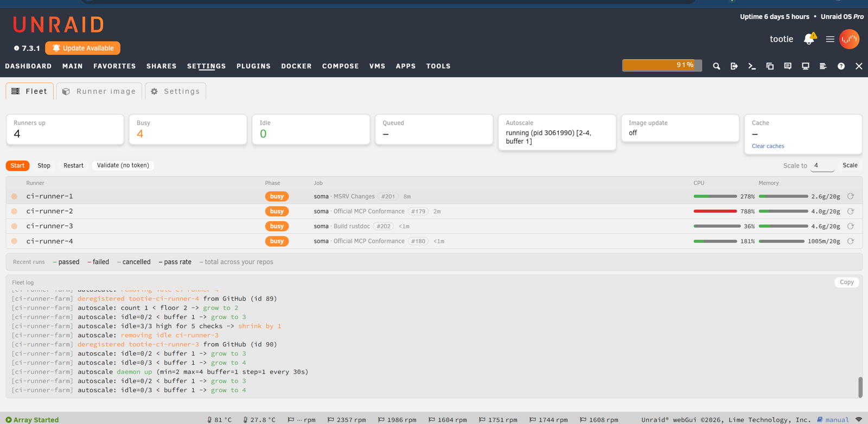Open the Compose menu
868x424 pixels.
tap(341, 66)
